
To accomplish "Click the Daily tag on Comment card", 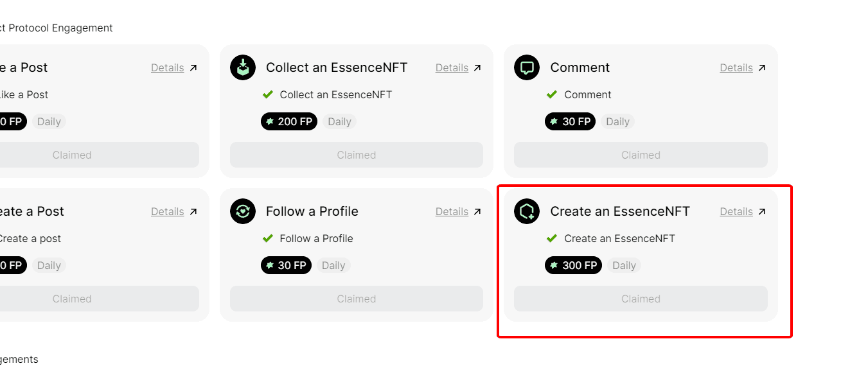I will click(618, 121).
